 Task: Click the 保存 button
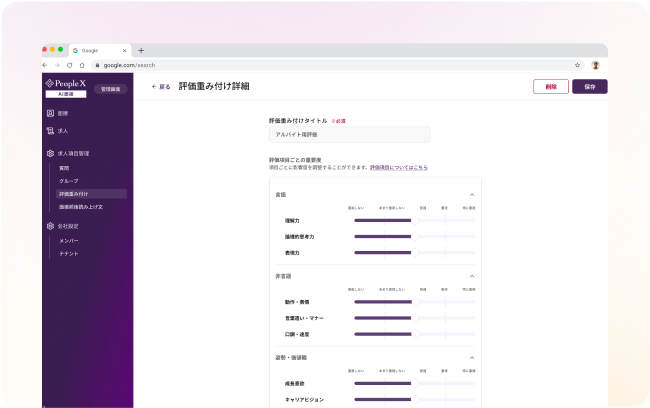point(589,87)
